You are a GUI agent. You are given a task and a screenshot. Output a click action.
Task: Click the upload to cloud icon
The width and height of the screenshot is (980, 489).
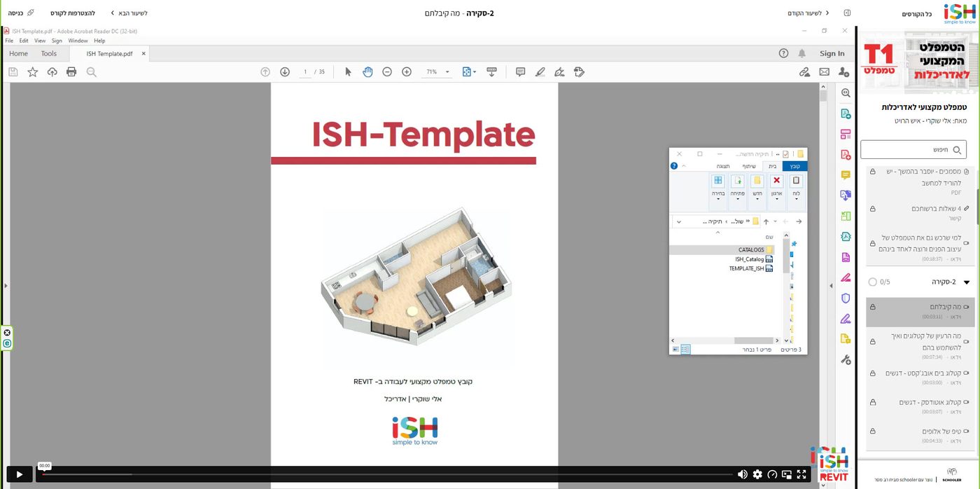click(52, 71)
